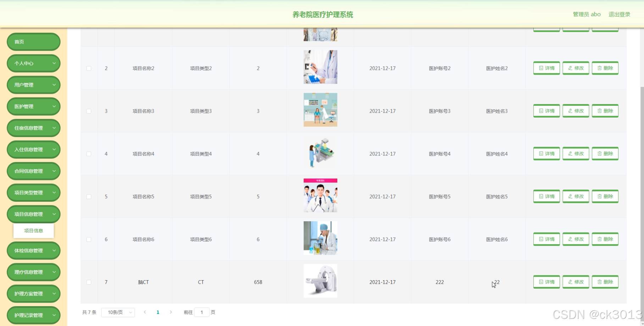The width and height of the screenshot is (644, 326).
Task: Open the doctor team thumbnail in row 5
Action: point(320,195)
